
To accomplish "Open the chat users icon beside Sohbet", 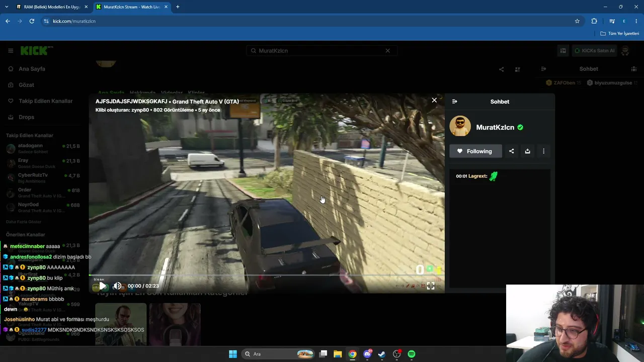I will pyautogui.click(x=634, y=69).
